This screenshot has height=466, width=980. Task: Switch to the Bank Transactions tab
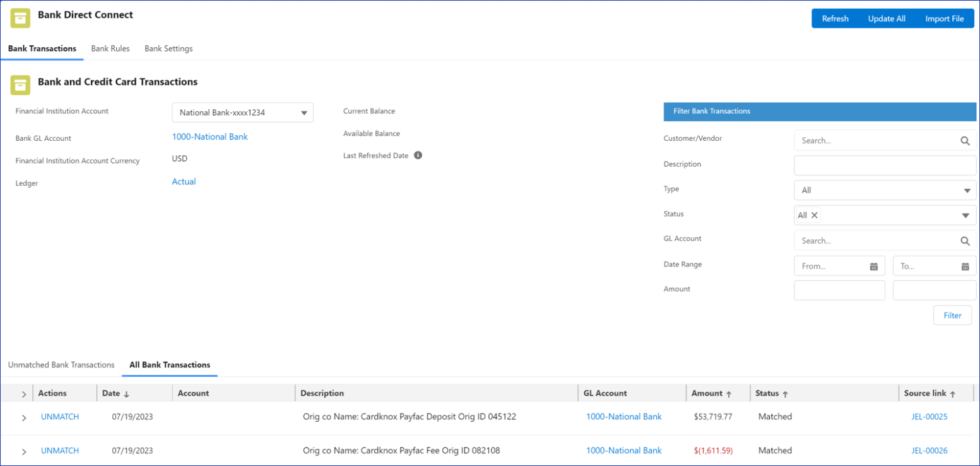42,49
